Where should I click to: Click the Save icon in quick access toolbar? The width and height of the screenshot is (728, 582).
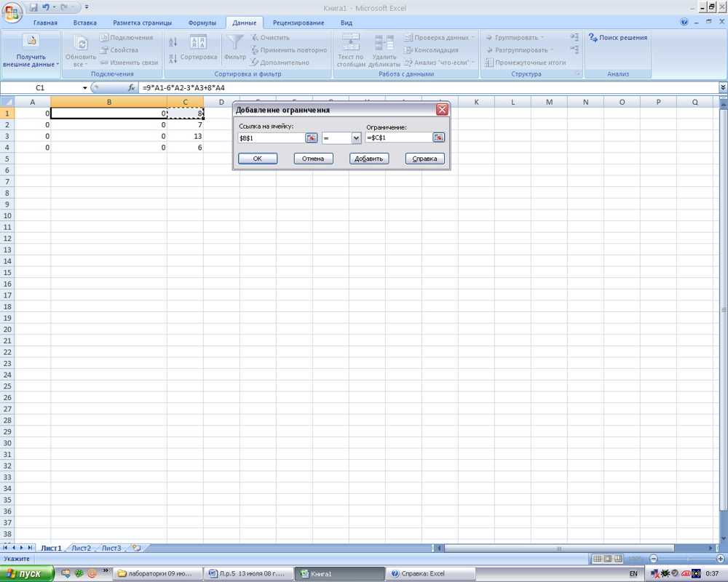point(33,7)
